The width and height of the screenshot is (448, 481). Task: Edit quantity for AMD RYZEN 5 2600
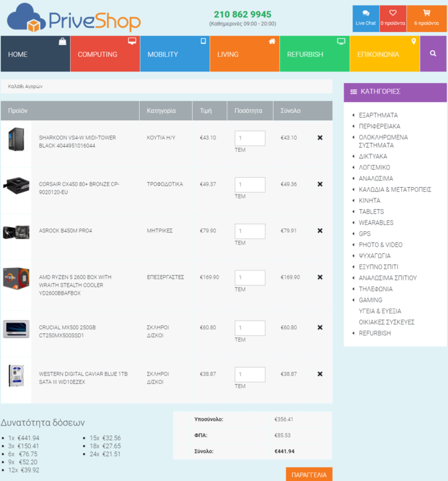(x=250, y=278)
